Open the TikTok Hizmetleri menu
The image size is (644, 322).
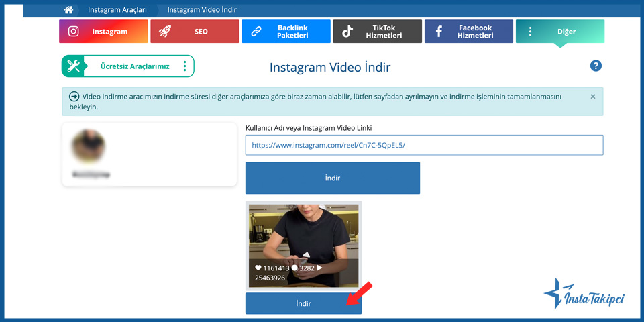[x=378, y=32]
